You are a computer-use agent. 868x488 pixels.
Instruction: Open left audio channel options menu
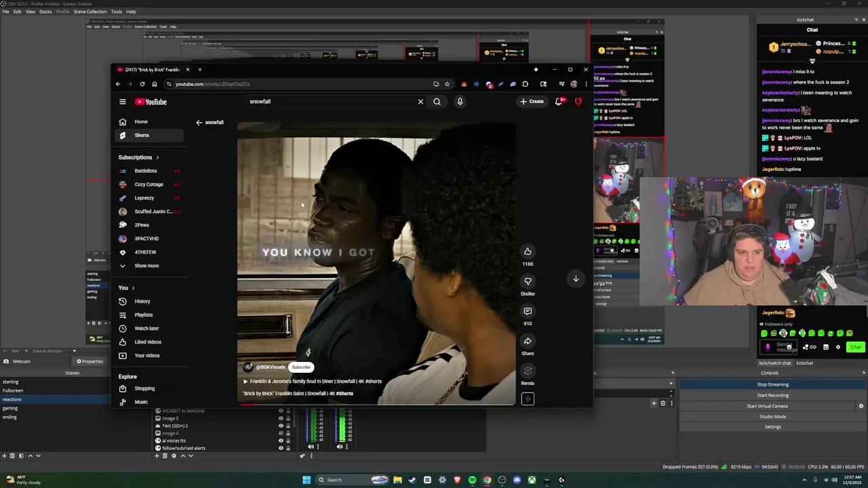pos(319,447)
